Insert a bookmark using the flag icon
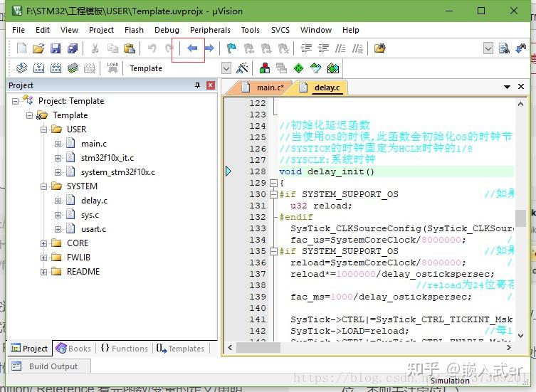Image resolution: width=536 pixels, height=392 pixels. click(x=231, y=48)
